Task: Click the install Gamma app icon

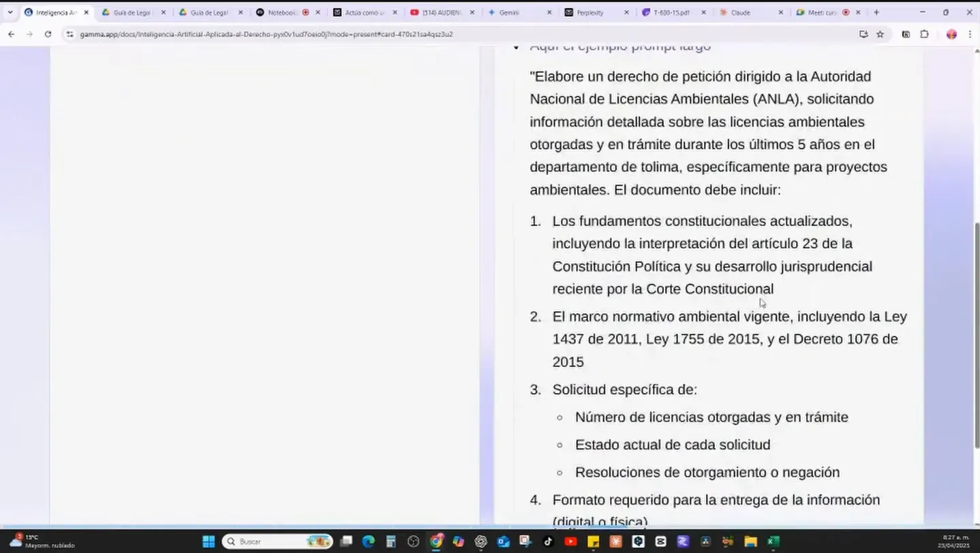Action: click(x=863, y=34)
